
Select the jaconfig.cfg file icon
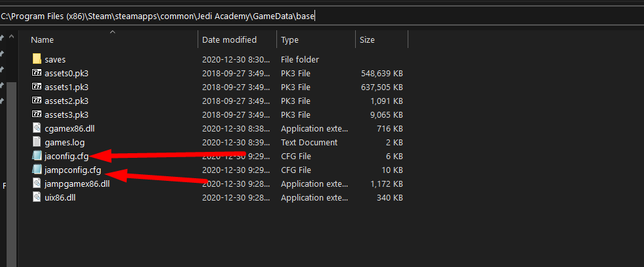37,156
